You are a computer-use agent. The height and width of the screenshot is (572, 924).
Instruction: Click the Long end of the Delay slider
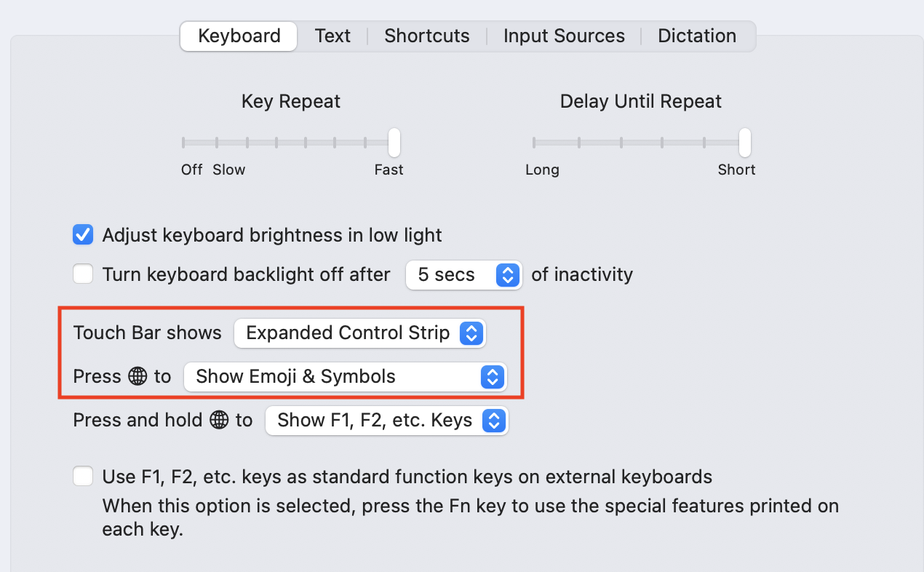(533, 143)
